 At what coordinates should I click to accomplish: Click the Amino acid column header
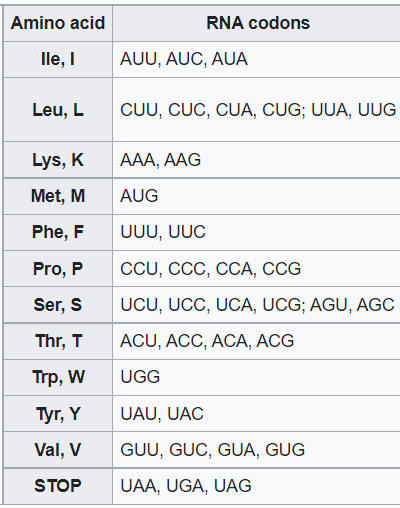click(x=58, y=23)
